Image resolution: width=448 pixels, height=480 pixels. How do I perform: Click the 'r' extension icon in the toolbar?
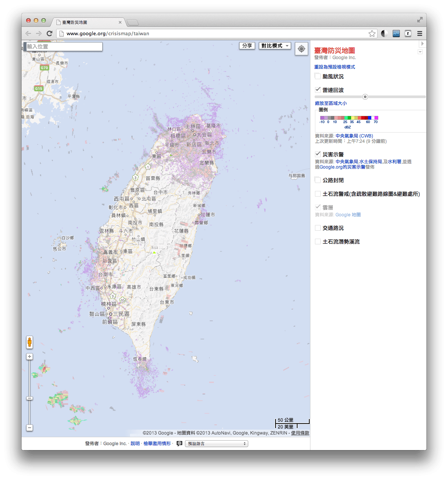[407, 33]
